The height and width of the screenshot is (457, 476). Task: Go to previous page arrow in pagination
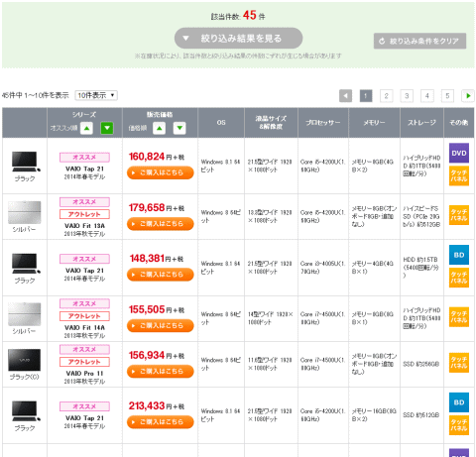(x=345, y=96)
